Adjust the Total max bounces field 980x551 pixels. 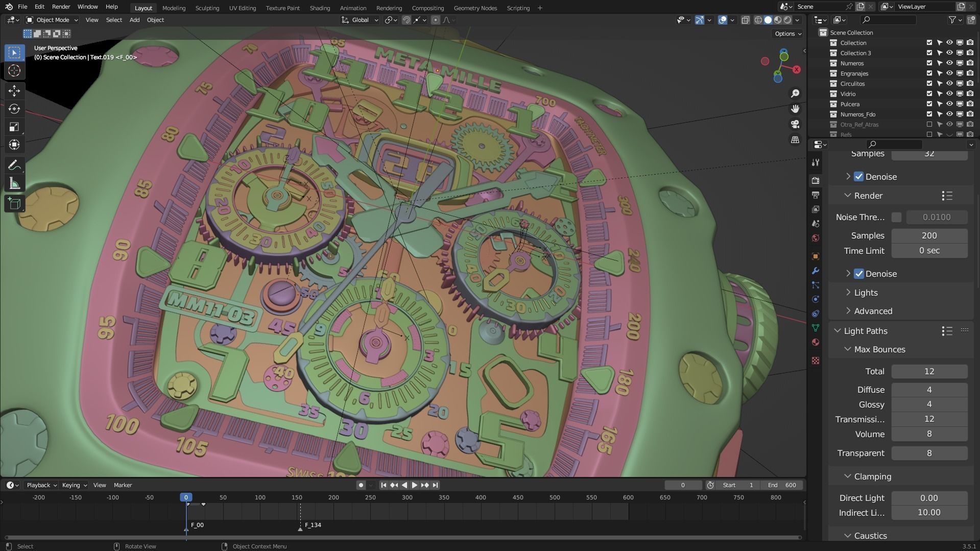[929, 371]
